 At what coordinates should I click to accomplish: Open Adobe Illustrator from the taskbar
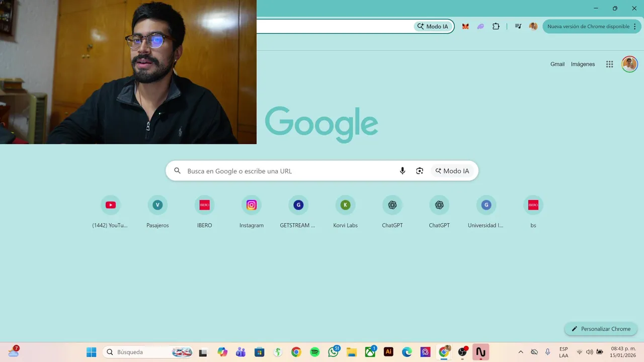pos(388,352)
